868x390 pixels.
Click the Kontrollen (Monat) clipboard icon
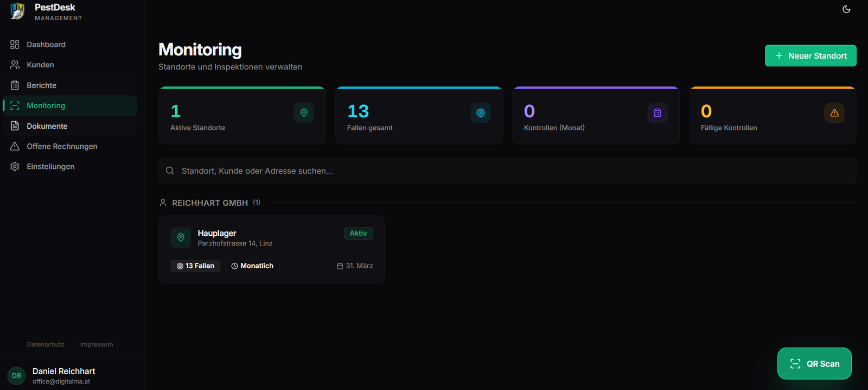(658, 113)
